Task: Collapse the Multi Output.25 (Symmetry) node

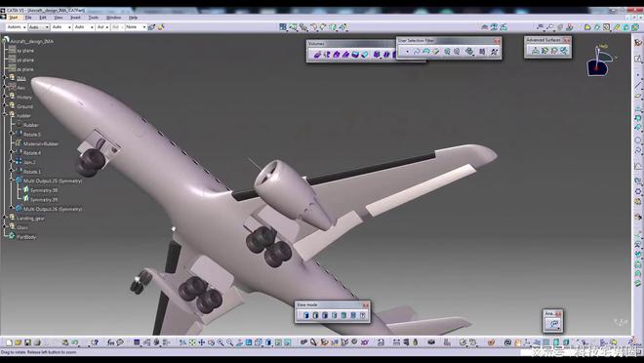Action: [12, 181]
